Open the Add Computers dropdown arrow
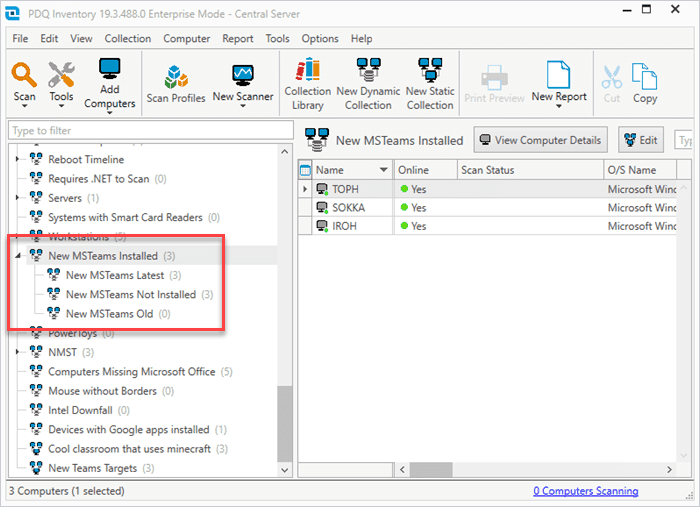700x507 pixels. point(109,112)
